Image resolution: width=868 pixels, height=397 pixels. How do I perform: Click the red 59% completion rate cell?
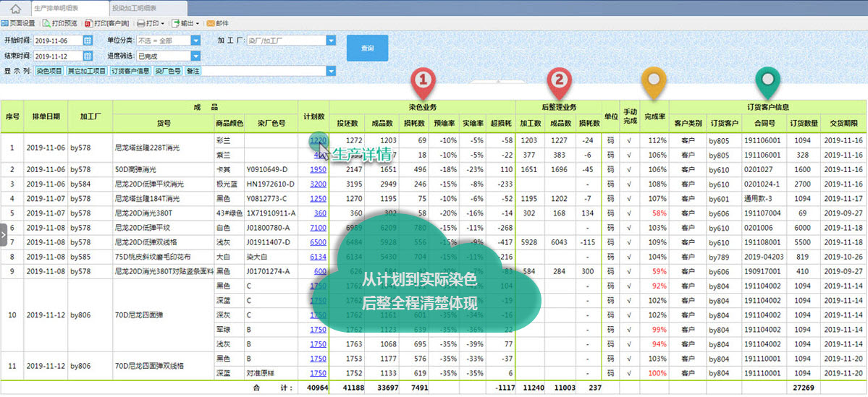pyautogui.click(x=654, y=271)
